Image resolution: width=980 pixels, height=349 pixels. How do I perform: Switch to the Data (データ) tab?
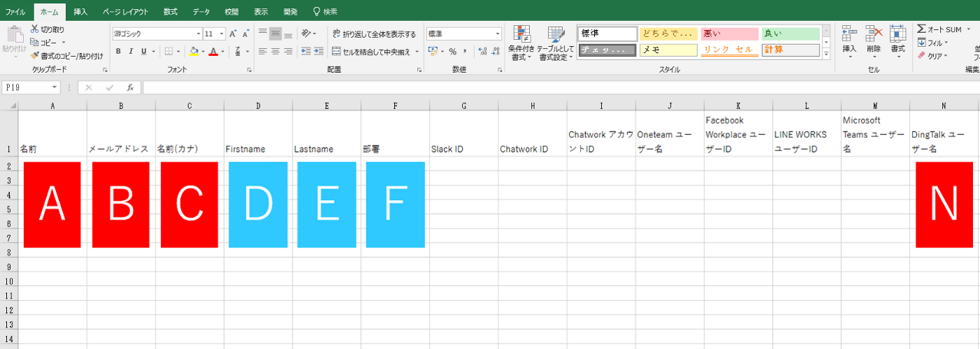(201, 12)
